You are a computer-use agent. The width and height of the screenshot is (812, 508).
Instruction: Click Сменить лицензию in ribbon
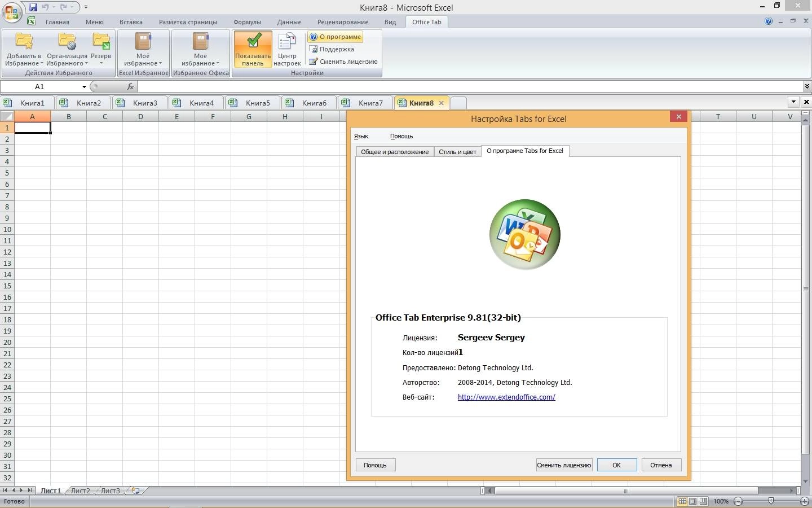343,62
